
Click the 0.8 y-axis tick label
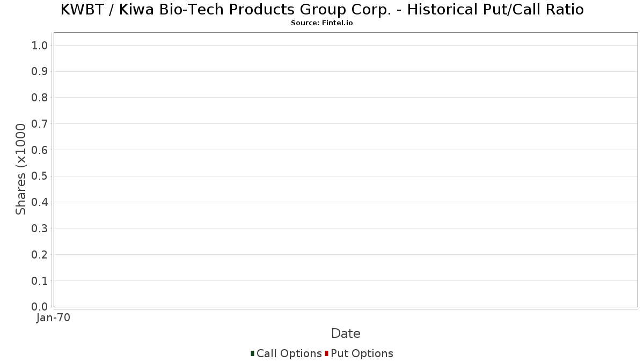click(x=40, y=98)
